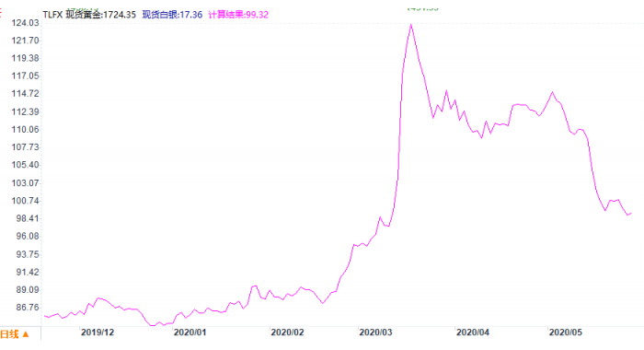644x350 pixels.
Task: Click the 93.75 y-axis value
Action: pyautogui.click(x=28, y=254)
